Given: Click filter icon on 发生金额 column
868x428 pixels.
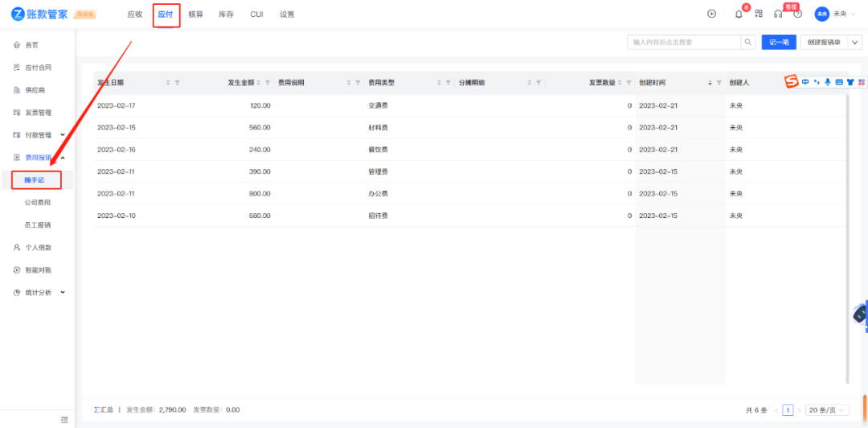Looking at the screenshot, I should click(268, 83).
